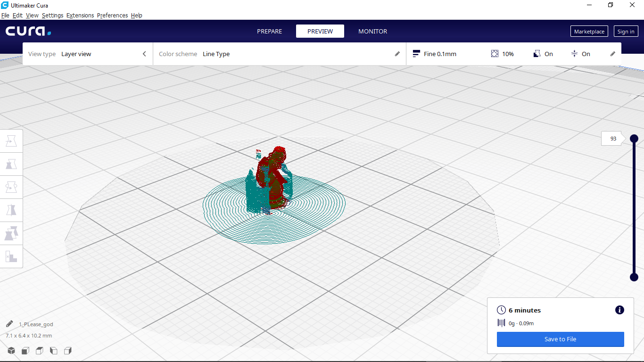
Task: Select the Rotate tool
Action: coord(11,187)
